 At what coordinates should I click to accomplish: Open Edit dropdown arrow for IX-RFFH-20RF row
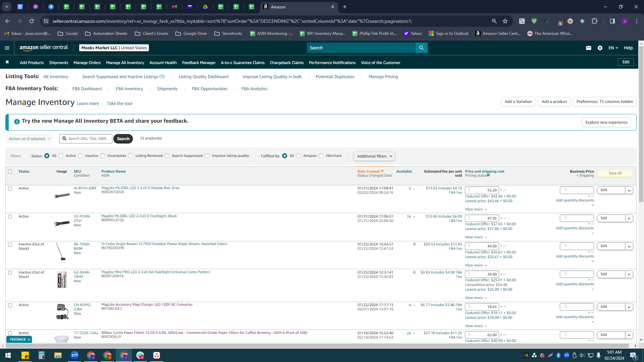(629, 190)
